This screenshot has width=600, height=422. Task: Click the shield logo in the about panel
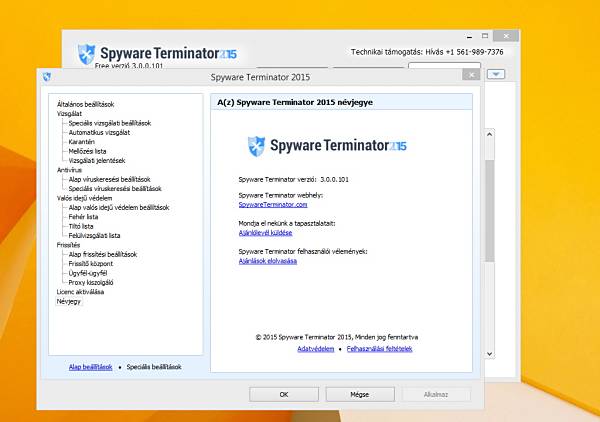click(x=256, y=146)
